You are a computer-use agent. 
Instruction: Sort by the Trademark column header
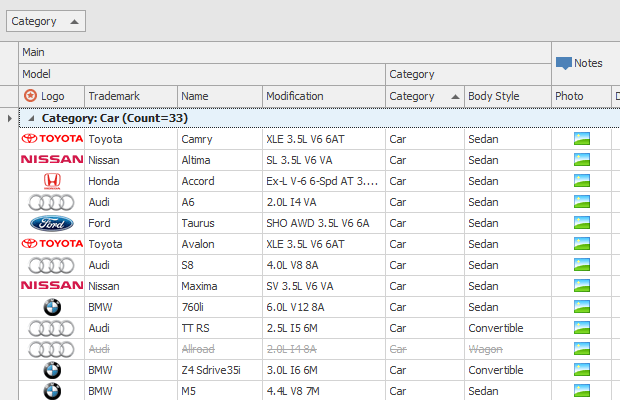(130, 96)
